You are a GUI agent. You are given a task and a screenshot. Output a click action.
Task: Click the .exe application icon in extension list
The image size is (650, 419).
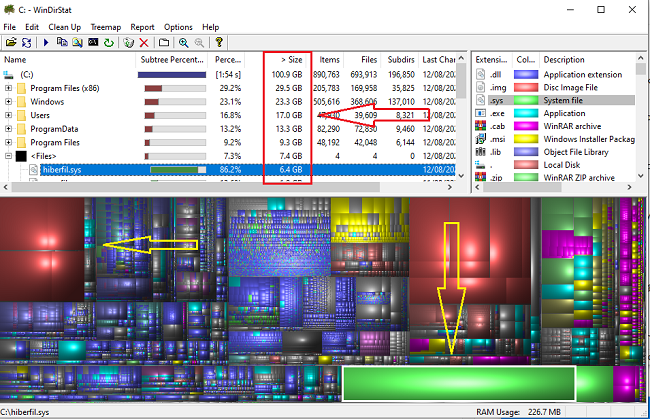[x=480, y=113]
